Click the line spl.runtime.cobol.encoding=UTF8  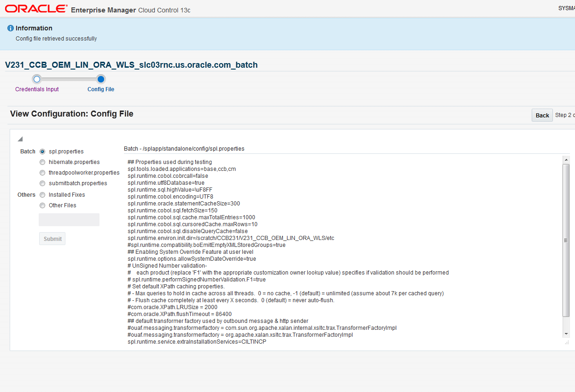[x=170, y=197]
